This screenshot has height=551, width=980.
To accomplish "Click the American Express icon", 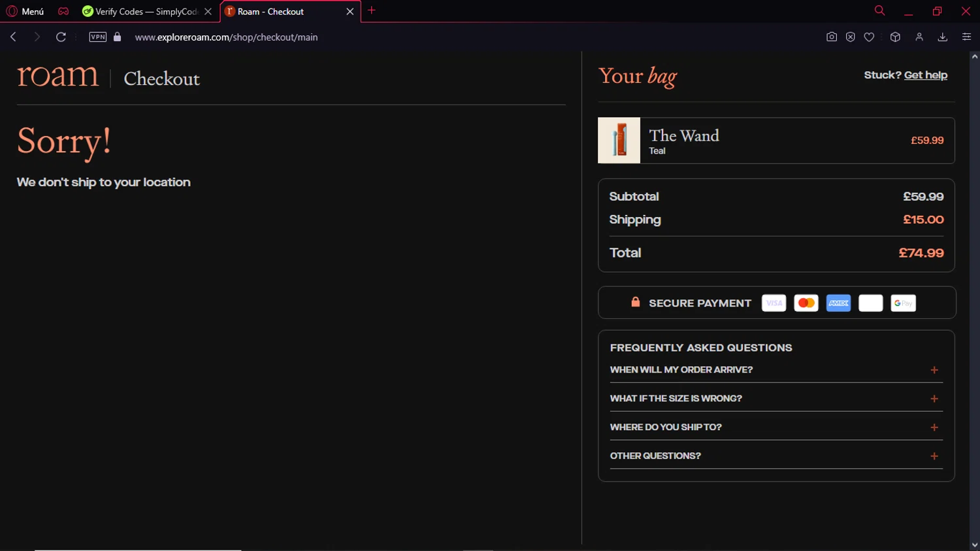I will pos(838,303).
